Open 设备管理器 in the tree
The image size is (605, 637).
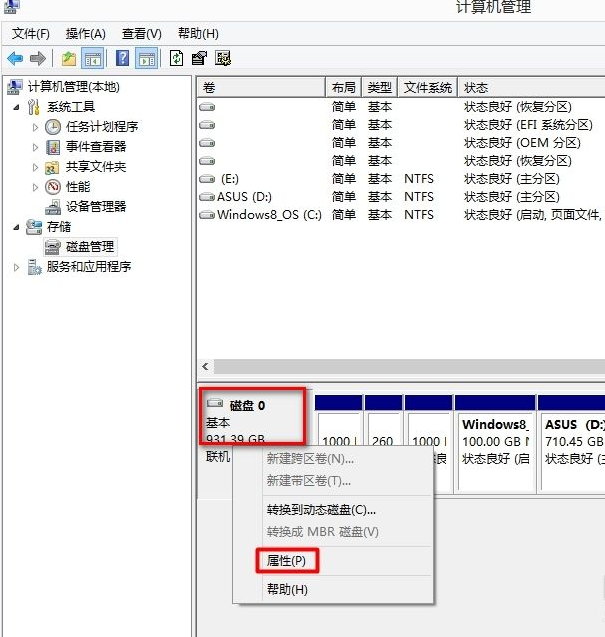point(96,206)
